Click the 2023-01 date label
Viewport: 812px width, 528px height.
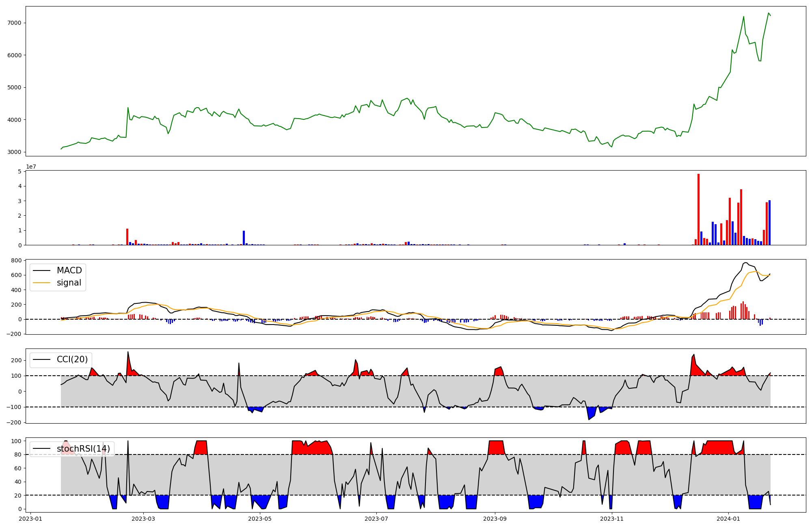31,519
